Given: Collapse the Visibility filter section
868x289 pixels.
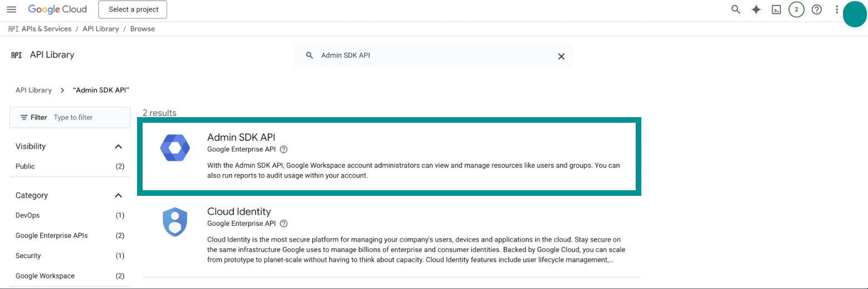Looking at the screenshot, I should click(x=118, y=146).
